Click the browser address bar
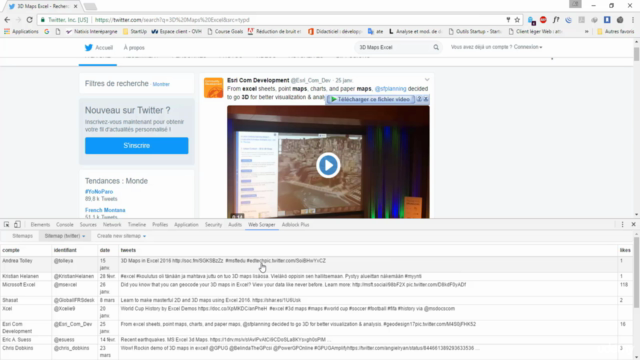Viewport: 640px width, 360px height. point(269,20)
